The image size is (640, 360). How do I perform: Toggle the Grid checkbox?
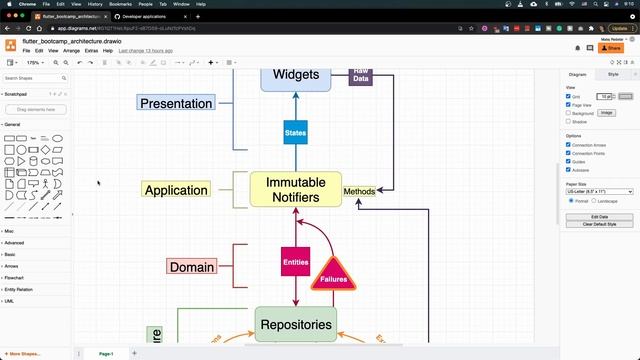point(568,96)
